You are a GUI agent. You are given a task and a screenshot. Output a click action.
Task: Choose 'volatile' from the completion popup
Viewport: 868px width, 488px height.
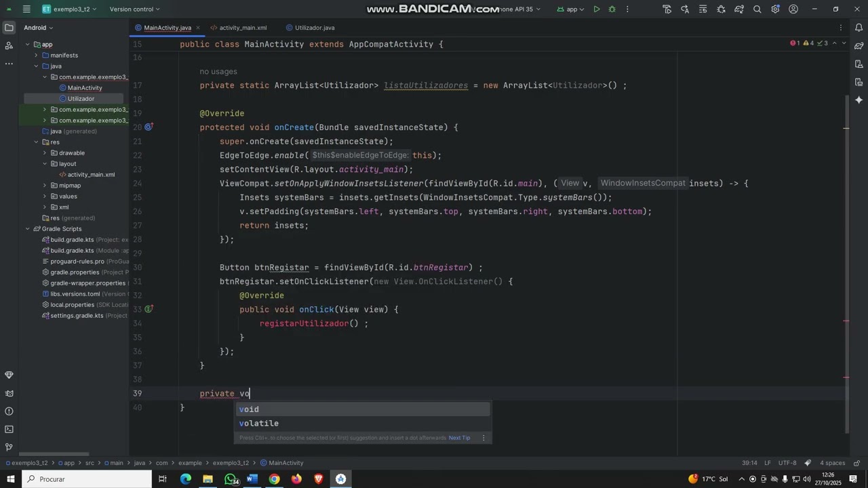(x=363, y=424)
